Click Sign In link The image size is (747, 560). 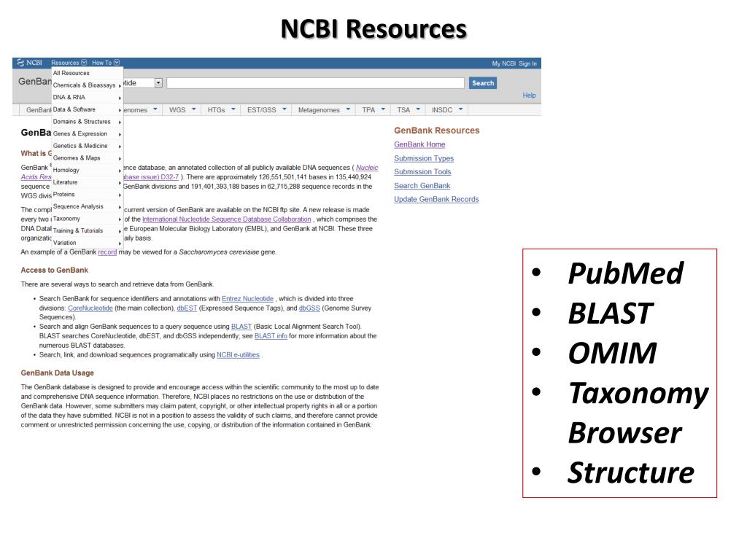527,63
